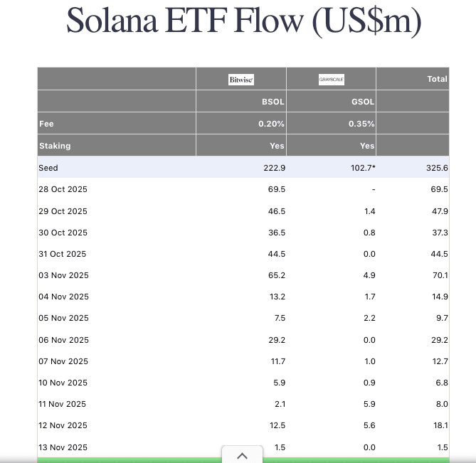Click the 325.6 total seed value

click(x=436, y=168)
